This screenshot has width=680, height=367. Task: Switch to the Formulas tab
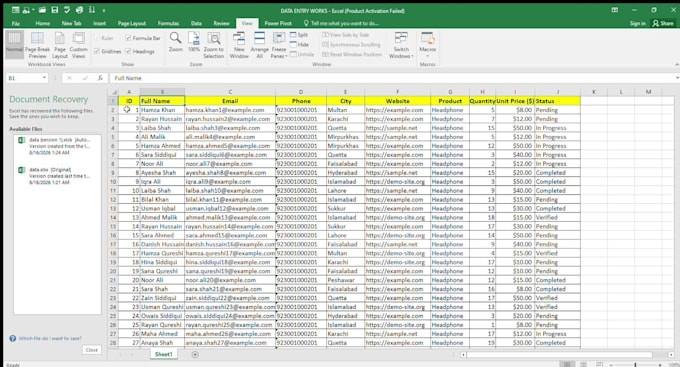[x=168, y=23]
